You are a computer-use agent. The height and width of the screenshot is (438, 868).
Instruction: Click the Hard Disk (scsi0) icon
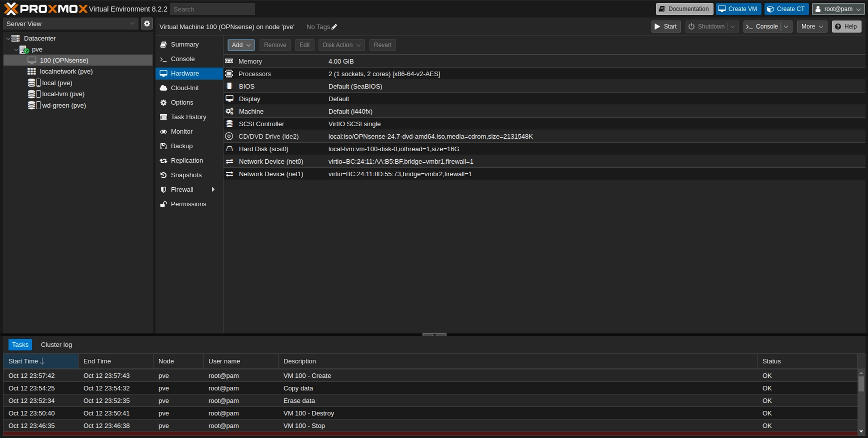[x=229, y=149]
